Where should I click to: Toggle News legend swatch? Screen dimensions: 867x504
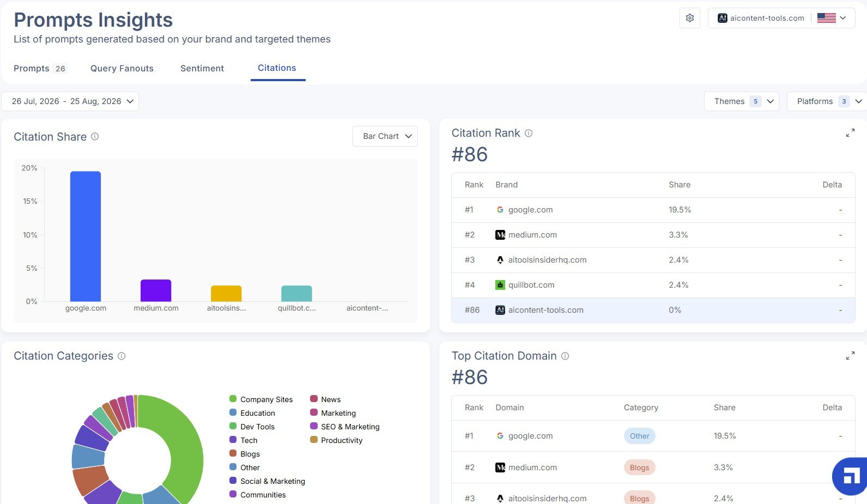coord(314,399)
